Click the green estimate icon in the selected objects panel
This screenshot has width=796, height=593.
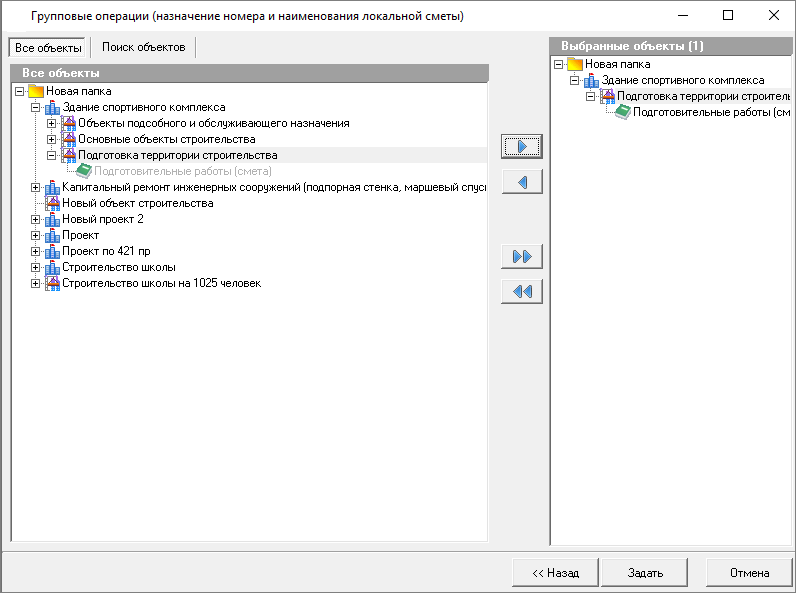[x=622, y=112]
